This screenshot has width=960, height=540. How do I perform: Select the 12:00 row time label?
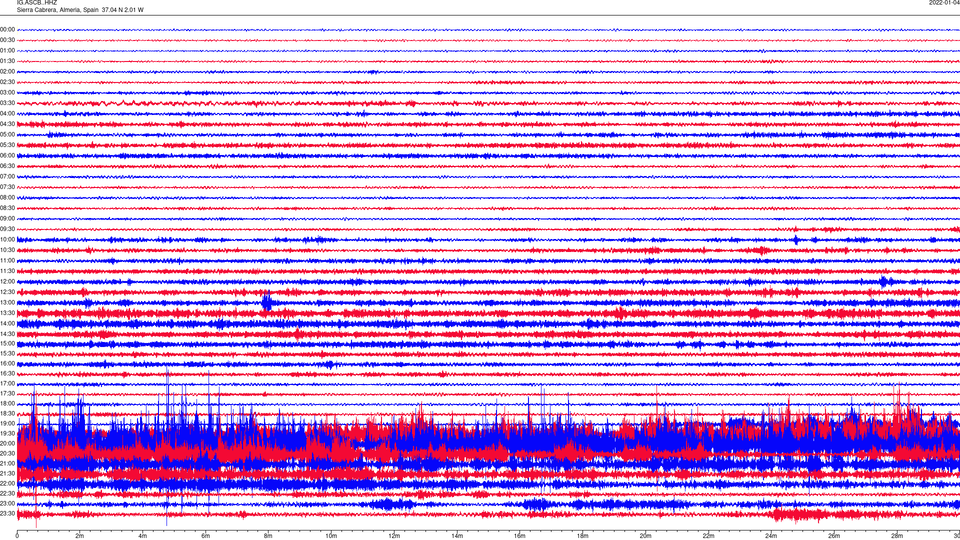7,282
